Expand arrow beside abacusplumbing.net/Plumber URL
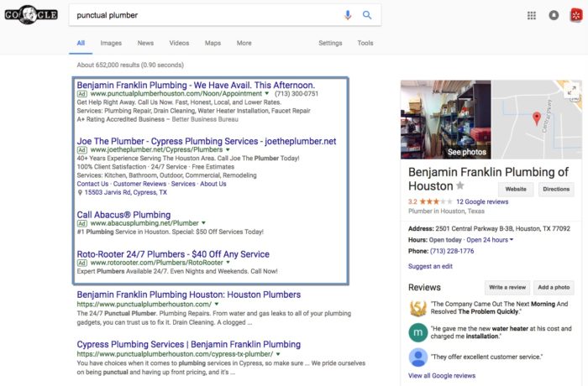 [x=203, y=223]
